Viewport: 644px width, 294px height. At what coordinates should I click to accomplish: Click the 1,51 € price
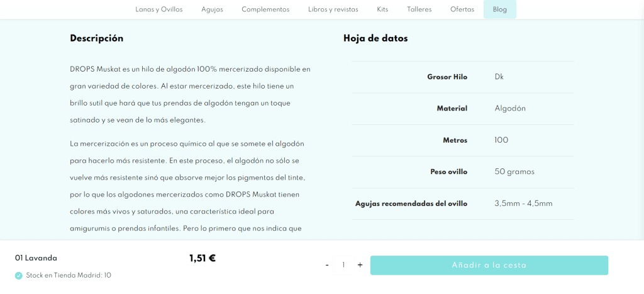tap(203, 258)
